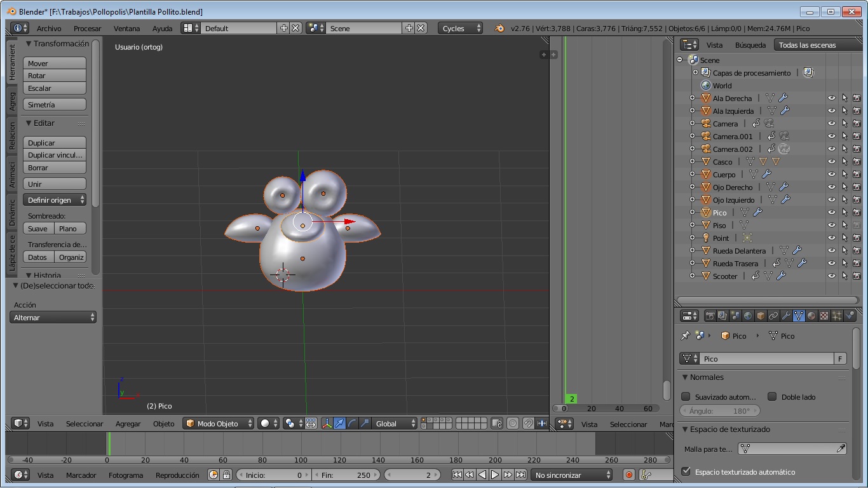Open the Archivo menu
Image resolution: width=868 pixels, height=488 pixels.
pos(49,28)
